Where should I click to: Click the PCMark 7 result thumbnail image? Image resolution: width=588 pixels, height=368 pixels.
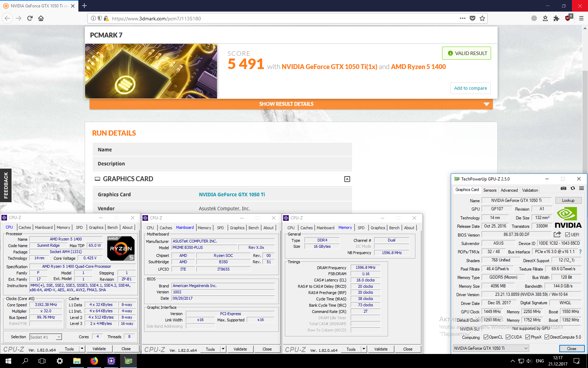tap(151, 71)
